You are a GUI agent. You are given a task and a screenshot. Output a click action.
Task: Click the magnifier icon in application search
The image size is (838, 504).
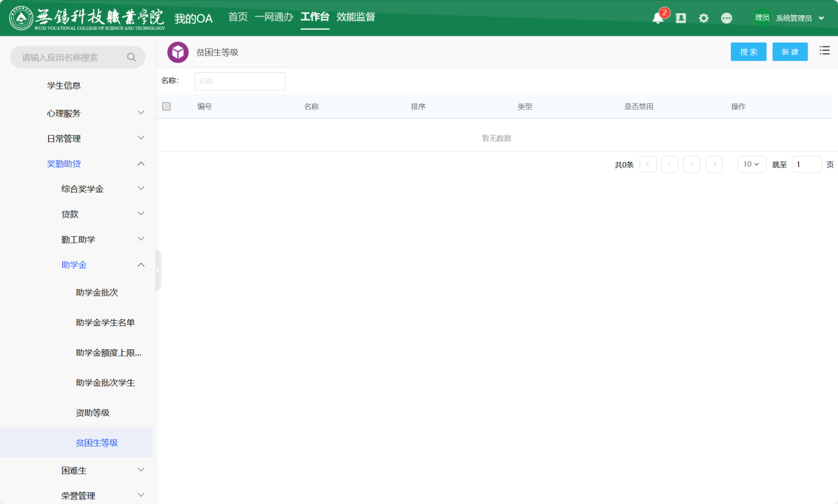click(x=131, y=58)
